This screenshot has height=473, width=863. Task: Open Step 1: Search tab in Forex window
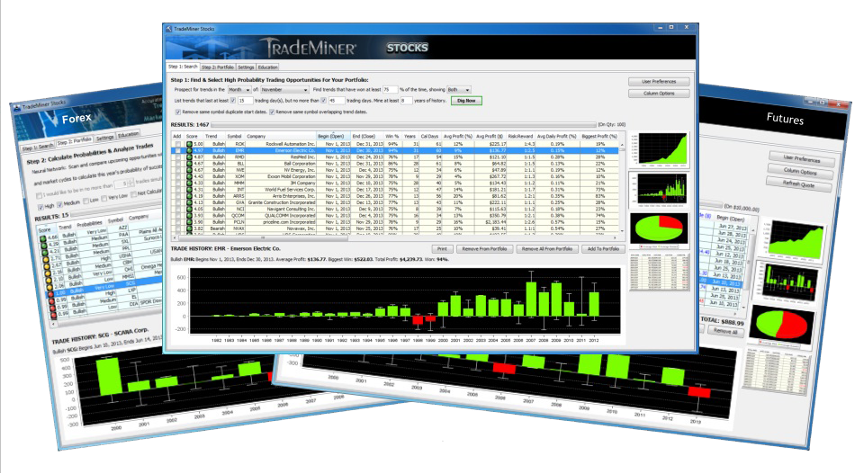pos(38,146)
